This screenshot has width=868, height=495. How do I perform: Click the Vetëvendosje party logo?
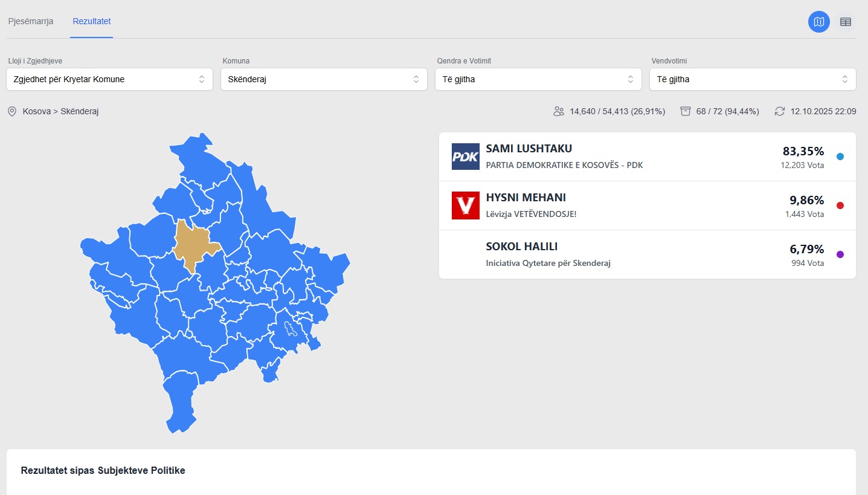[x=465, y=205]
